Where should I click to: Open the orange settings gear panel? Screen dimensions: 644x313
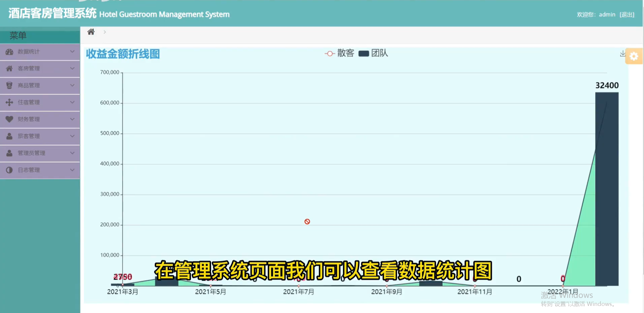[634, 56]
